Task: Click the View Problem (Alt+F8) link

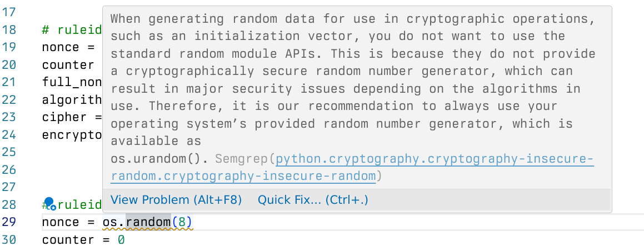Action: coord(176,200)
